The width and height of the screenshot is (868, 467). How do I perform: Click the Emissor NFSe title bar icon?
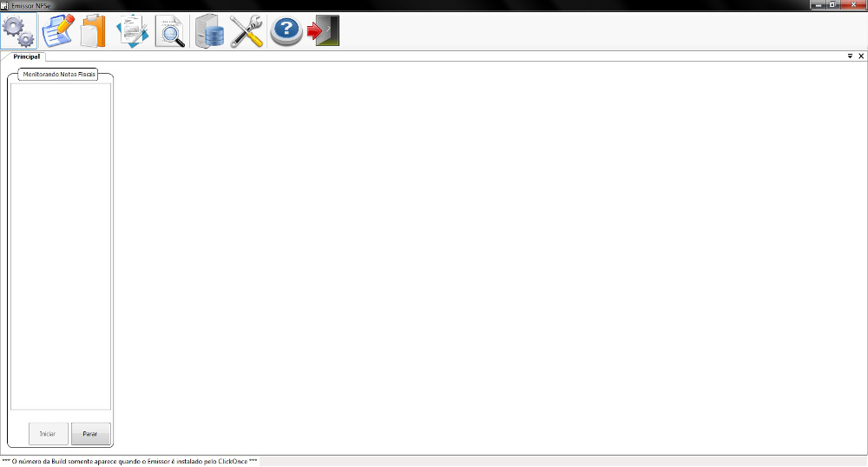tap(5, 5)
